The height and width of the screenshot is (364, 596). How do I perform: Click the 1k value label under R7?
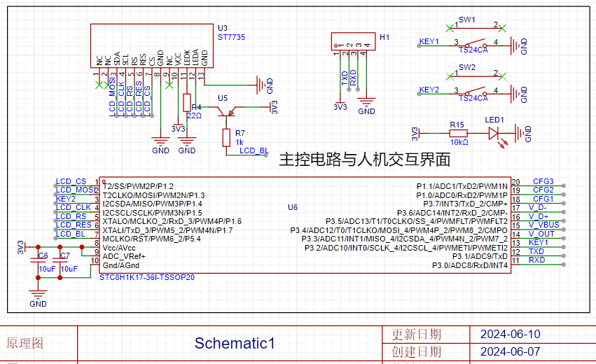coord(240,142)
